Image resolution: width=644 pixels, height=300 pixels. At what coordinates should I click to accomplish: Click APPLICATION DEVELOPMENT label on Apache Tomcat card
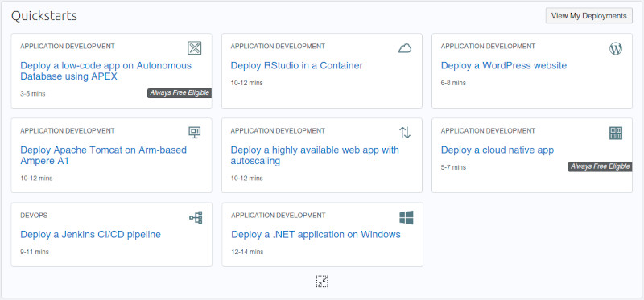[68, 131]
